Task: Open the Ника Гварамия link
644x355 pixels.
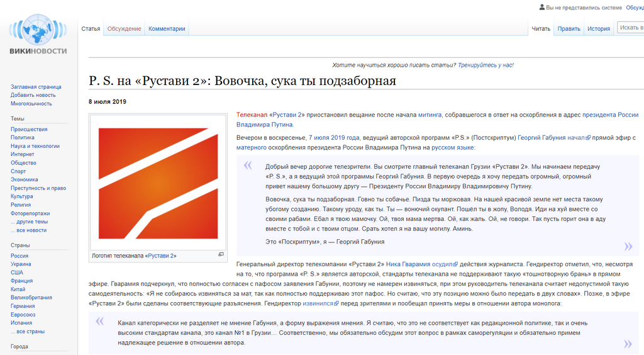Action: point(408,264)
